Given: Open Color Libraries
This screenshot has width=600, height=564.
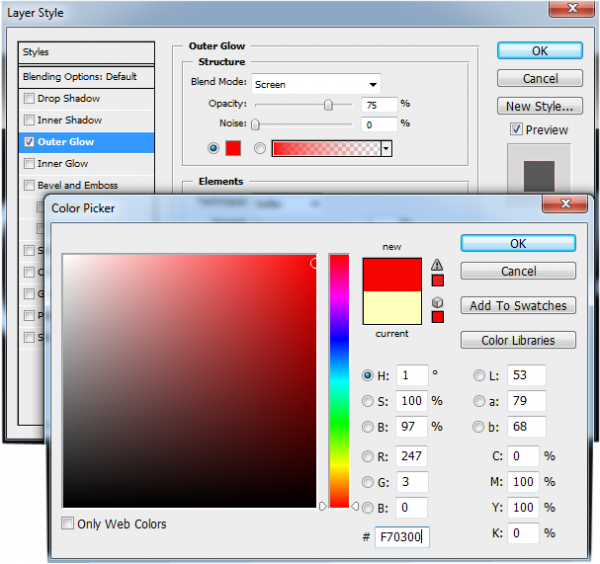Looking at the screenshot, I should (x=518, y=340).
